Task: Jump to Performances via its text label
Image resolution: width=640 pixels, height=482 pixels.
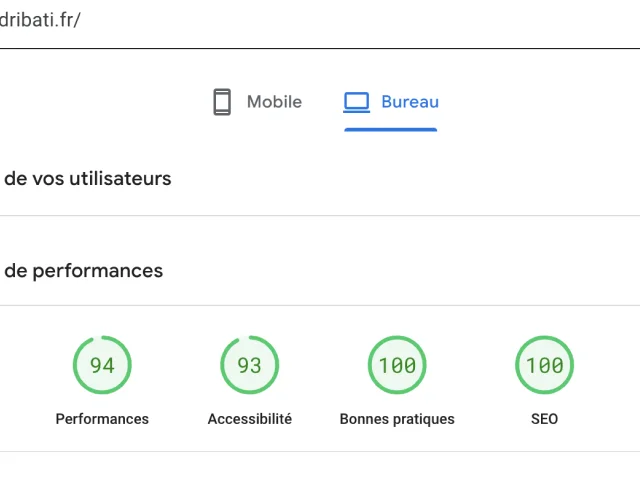Action: [x=102, y=419]
